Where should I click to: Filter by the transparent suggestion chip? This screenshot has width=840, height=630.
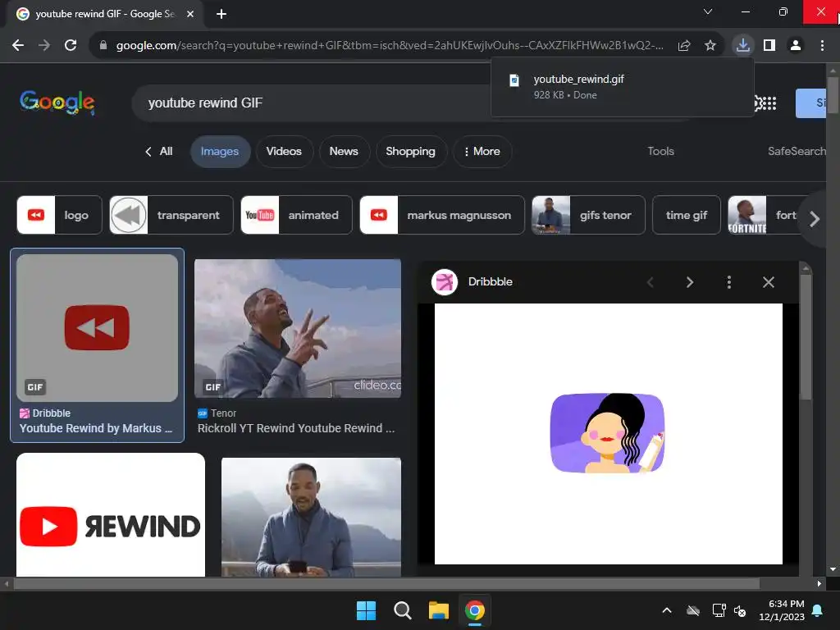click(x=171, y=216)
